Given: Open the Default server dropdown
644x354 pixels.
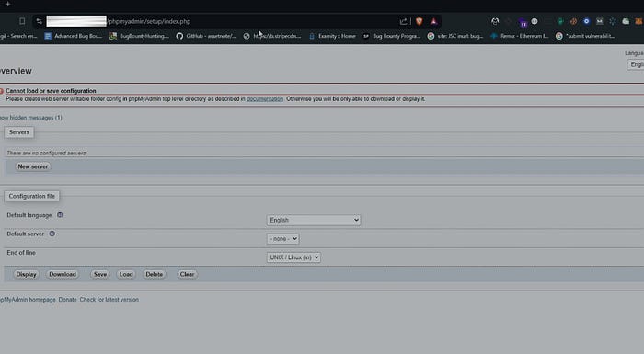Looking at the screenshot, I should [x=282, y=238].
